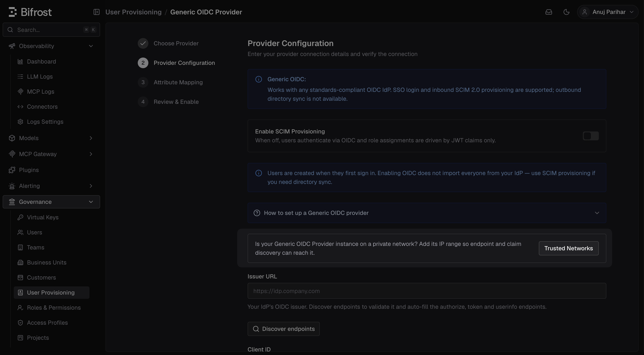644x355 pixels.
Task: Jump to Attribute Mapping step
Action: click(178, 82)
